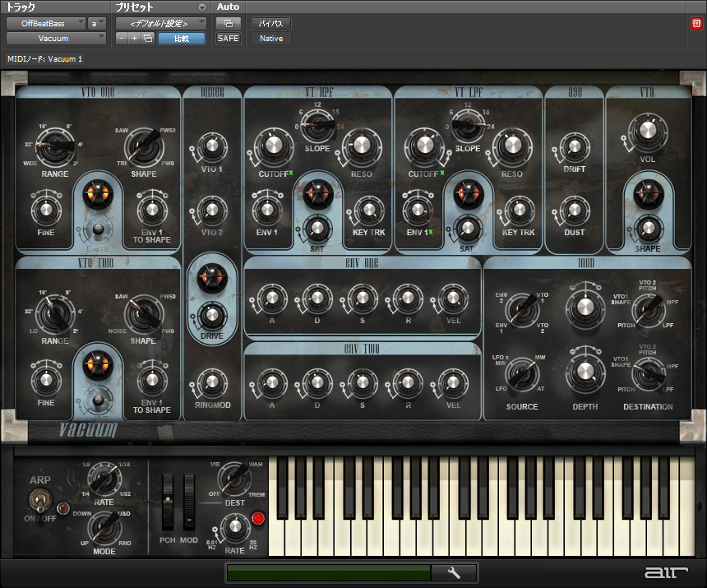This screenshot has width=707, height=588.
Task: Click the VTO TWO RANGE selector
Action: 55,313
